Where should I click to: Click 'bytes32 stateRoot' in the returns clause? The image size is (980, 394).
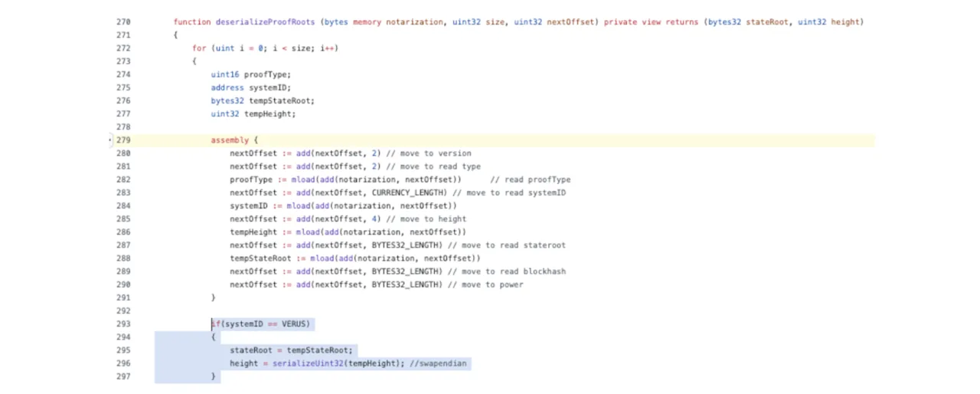[x=750, y=22]
